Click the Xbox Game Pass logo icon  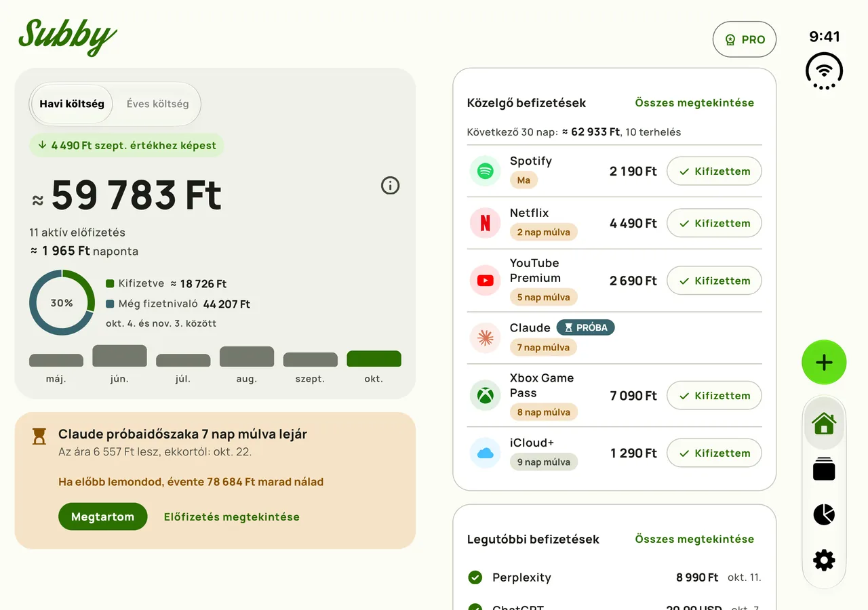[x=485, y=396]
